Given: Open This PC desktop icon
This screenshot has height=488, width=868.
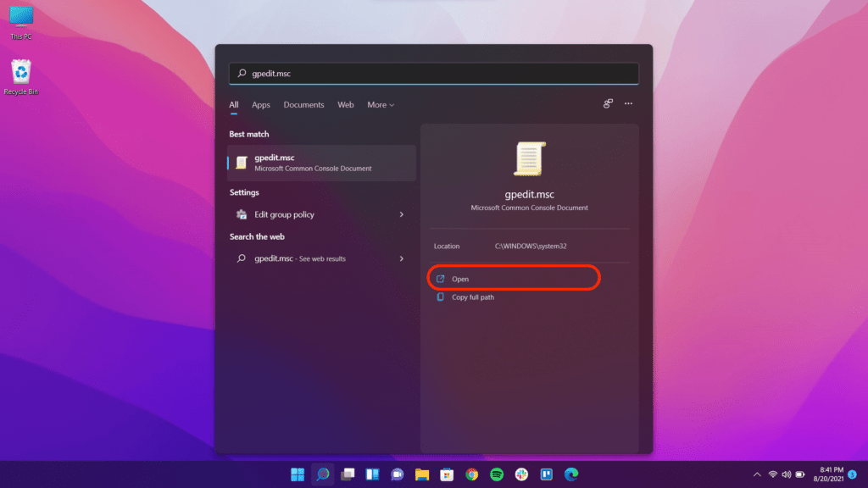Looking at the screenshot, I should tap(21, 23).
